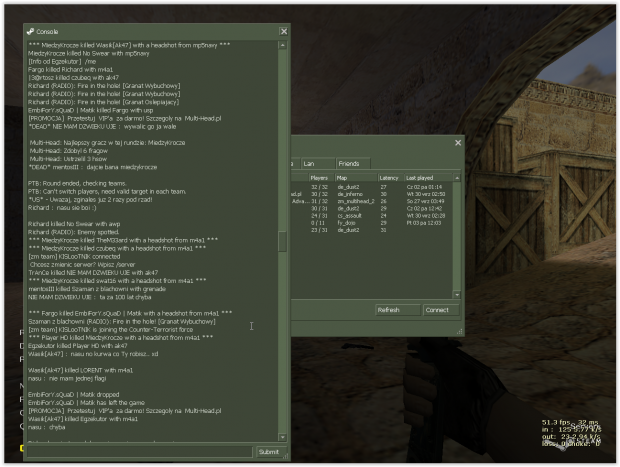This screenshot has height=467, width=620.
Task: Switch to the Lan tab
Action: 318,164
